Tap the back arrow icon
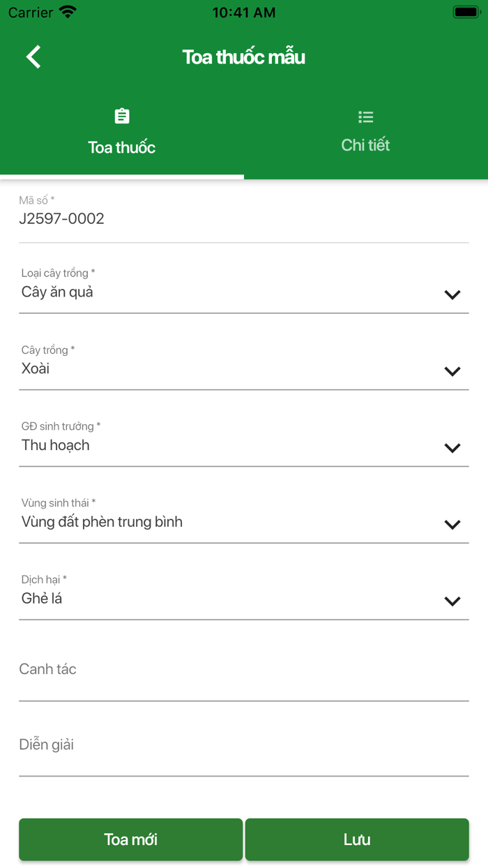Viewport: 488px width, 868px height. pyautogui.click(x=33, y=57)
